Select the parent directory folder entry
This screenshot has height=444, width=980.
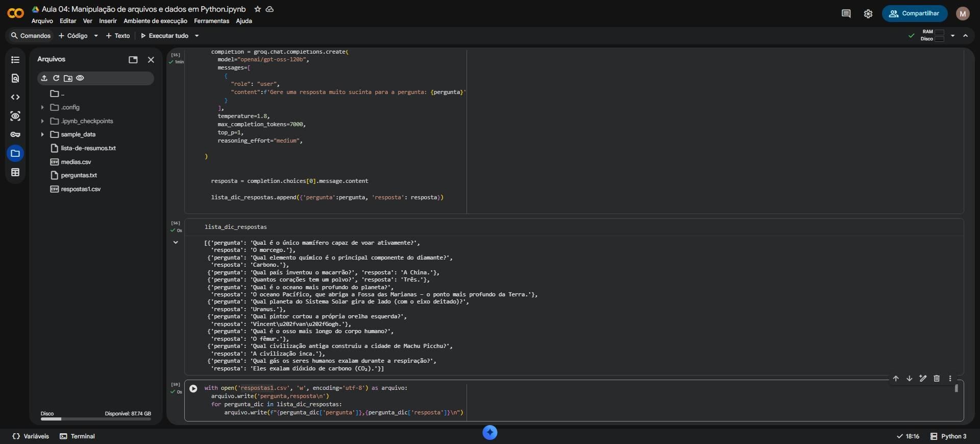57,94
